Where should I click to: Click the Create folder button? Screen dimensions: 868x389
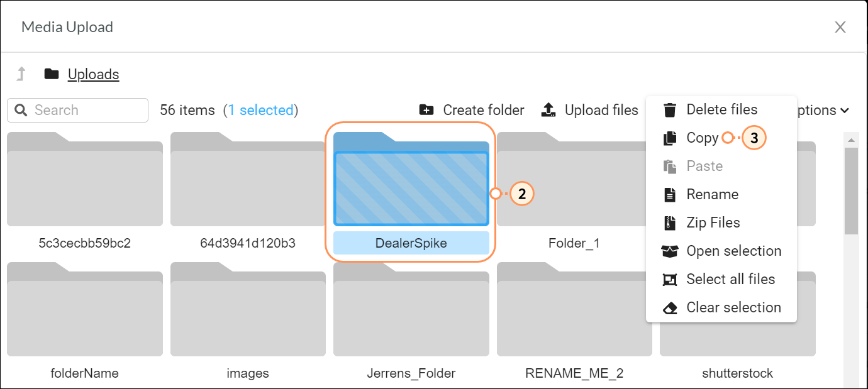click(x=472, y=110)
